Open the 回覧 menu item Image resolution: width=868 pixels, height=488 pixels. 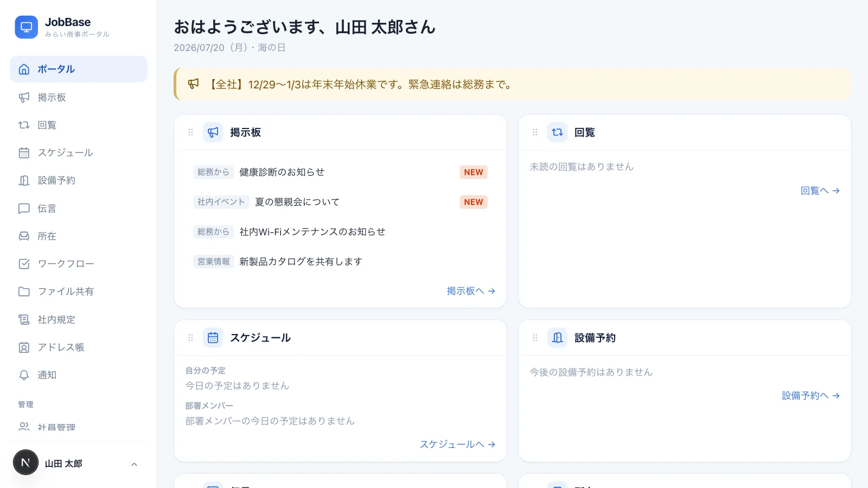coord(79,125)
